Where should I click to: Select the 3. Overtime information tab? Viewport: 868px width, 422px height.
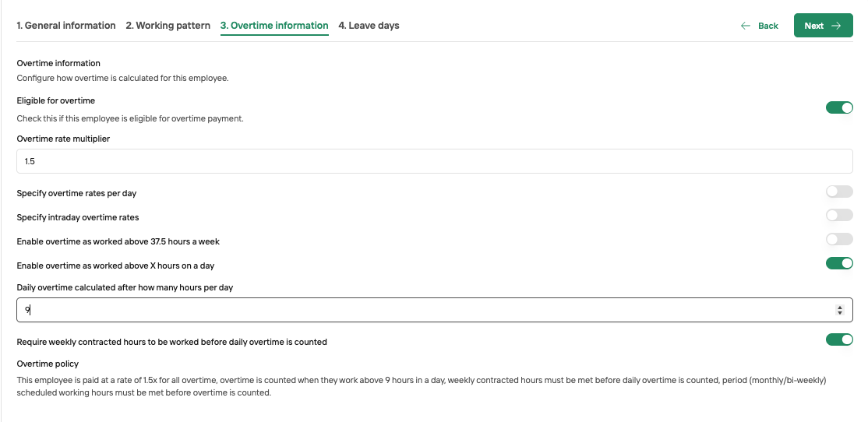274,26
